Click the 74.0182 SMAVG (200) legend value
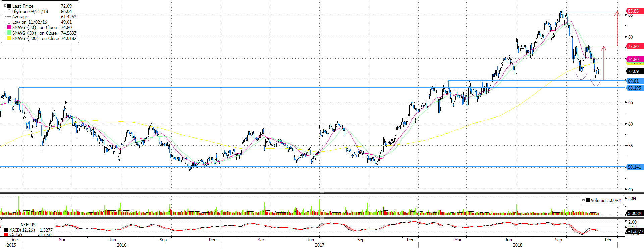Viewport: 644px width, 249px height. (69, 38)
